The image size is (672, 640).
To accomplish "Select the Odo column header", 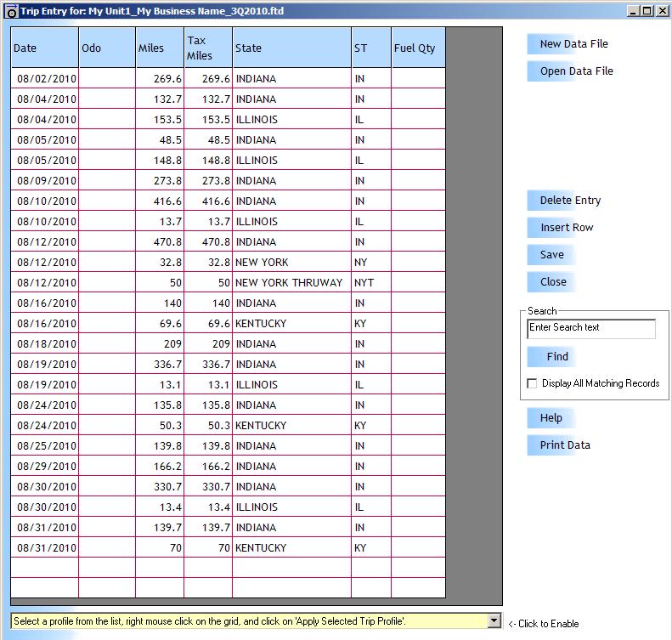I will click(x=107, y=48).
